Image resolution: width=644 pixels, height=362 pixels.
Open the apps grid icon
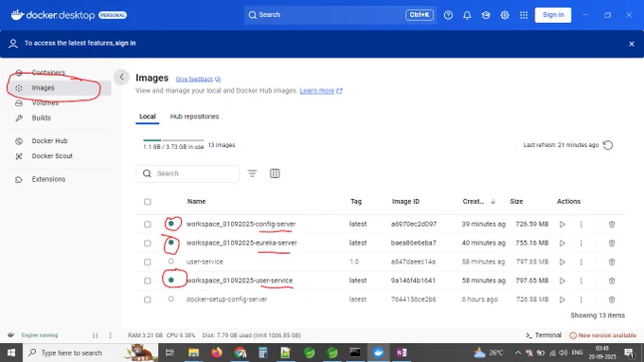click(x=524, y=15)
